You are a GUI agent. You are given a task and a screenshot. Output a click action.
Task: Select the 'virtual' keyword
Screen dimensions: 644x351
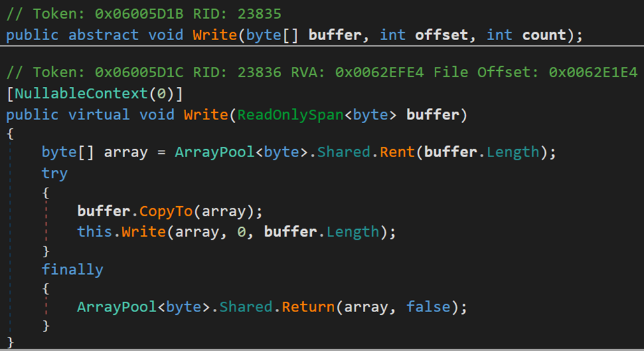pyautogui.click(x=99, y=115)
